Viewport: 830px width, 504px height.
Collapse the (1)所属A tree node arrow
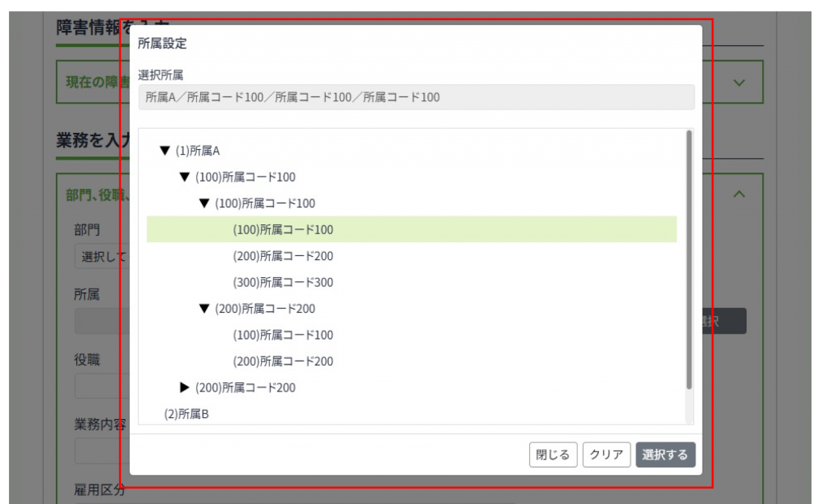[165, 151]
